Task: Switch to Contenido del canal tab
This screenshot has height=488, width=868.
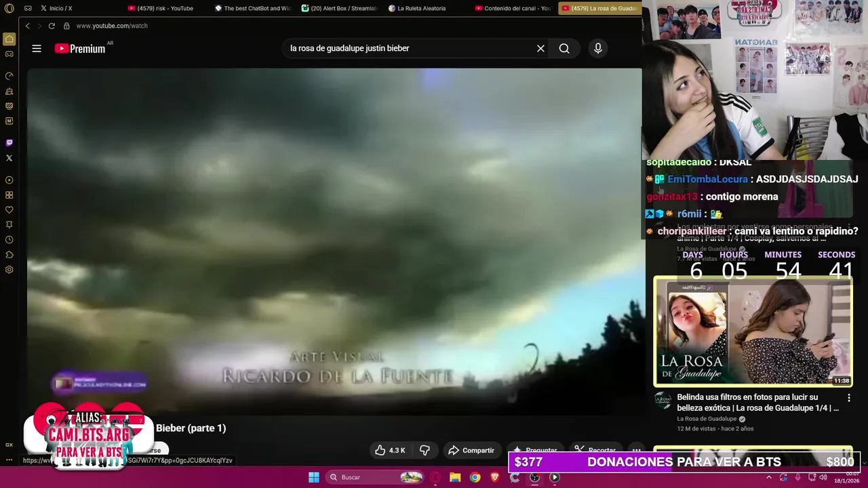Action: coord(513,8)
